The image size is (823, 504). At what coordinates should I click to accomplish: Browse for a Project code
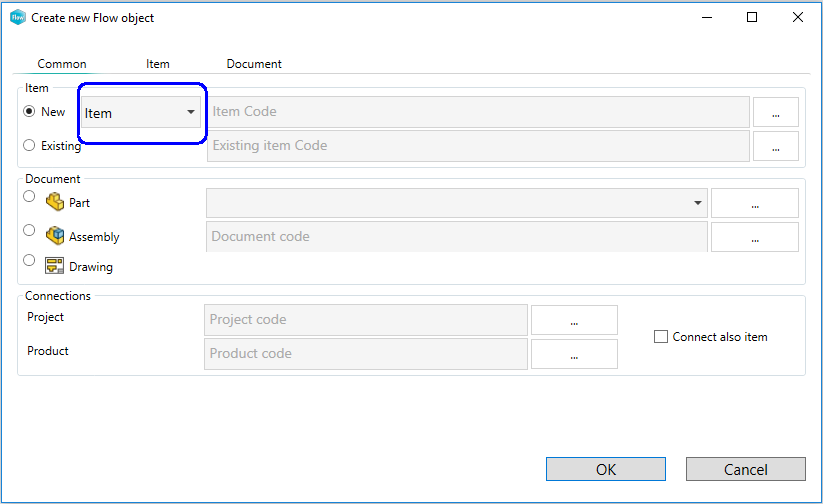point(574,320)
